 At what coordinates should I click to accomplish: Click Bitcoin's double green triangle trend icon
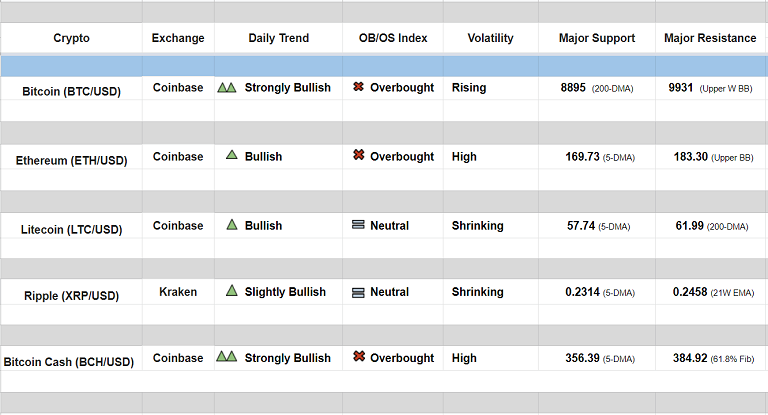coord(227,88)
